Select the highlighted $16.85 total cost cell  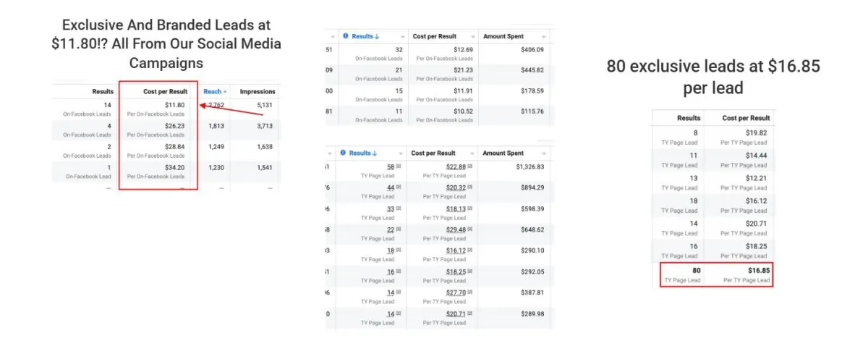click(737, 274)
